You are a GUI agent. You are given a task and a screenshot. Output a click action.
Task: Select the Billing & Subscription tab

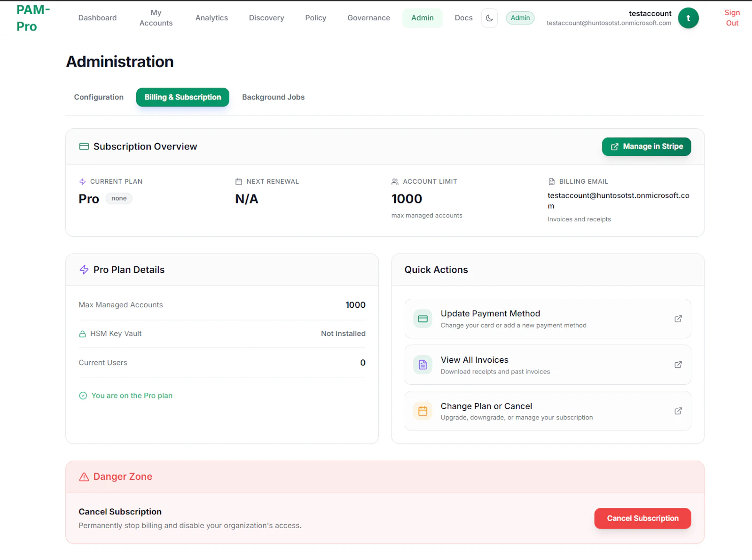coord(183,97)
